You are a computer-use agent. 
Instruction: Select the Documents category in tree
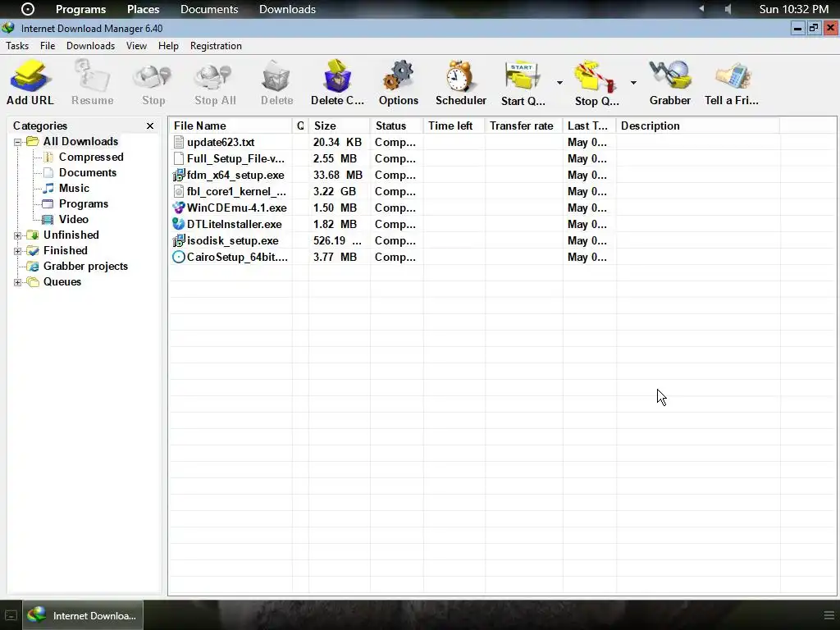pyautogui.click(x=87, y=172)
